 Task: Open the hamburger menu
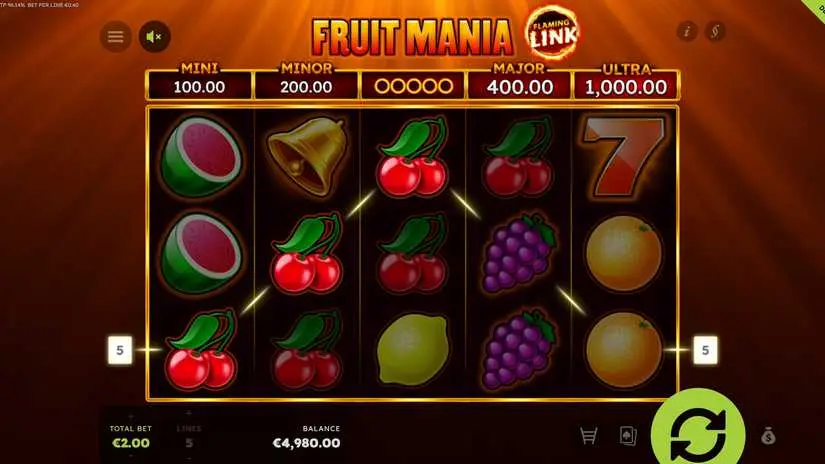(116, 36)
